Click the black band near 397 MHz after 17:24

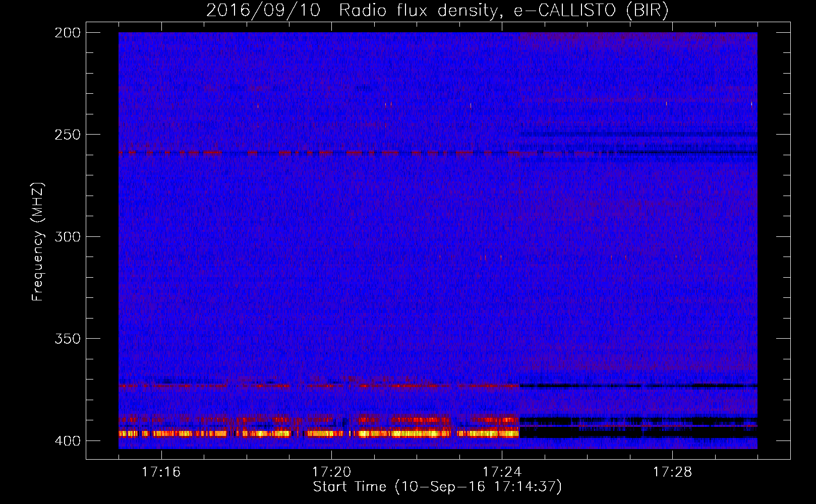(x=638, y=432)
